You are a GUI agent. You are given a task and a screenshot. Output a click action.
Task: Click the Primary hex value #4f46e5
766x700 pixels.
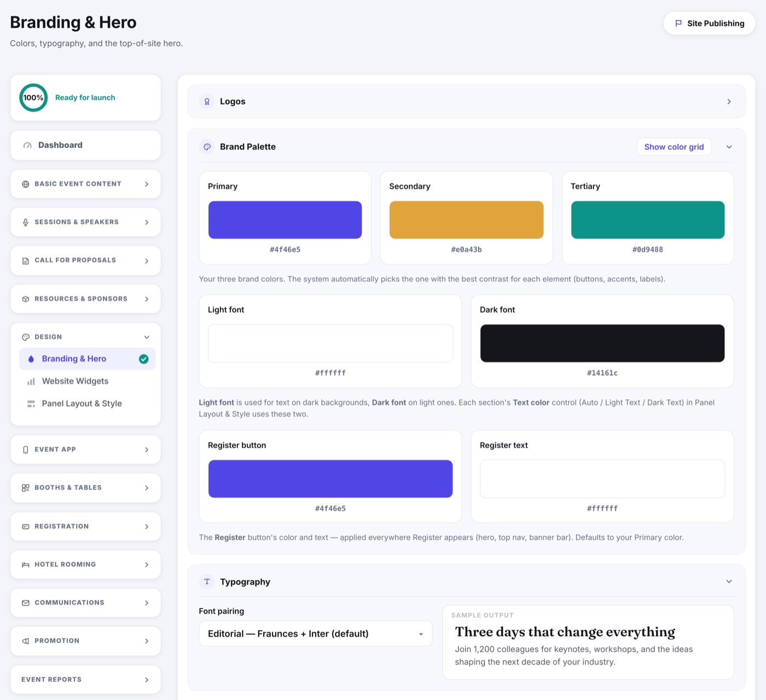coord(285,249)
